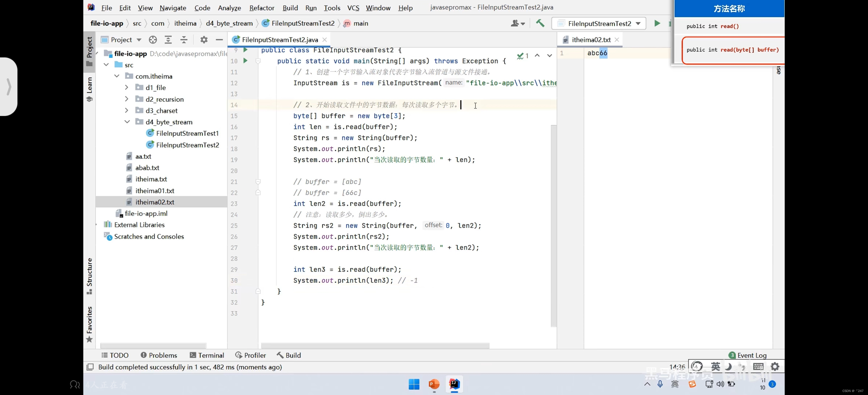Open the Event Log
The height and width of the screenshot is (395, 868).
pyautogui.click(x=747, y=355)
